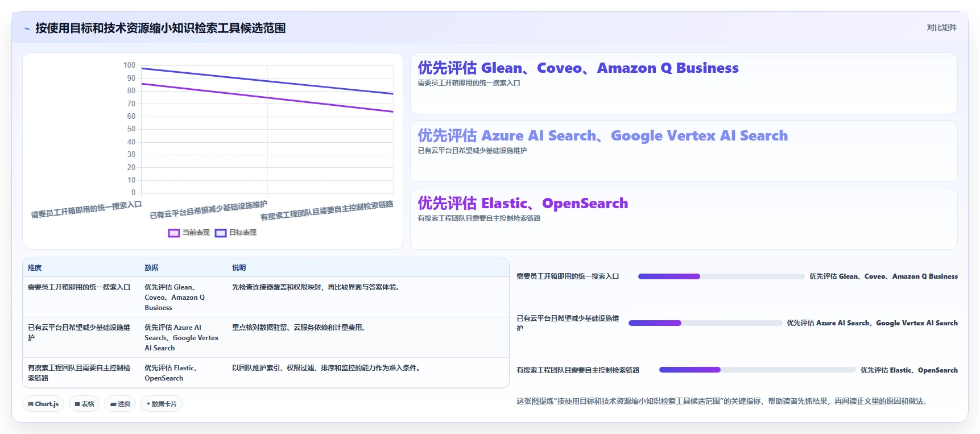Click the 表格 tag chip
This screenshot has height=434, width=980.
tap(84, 404)
